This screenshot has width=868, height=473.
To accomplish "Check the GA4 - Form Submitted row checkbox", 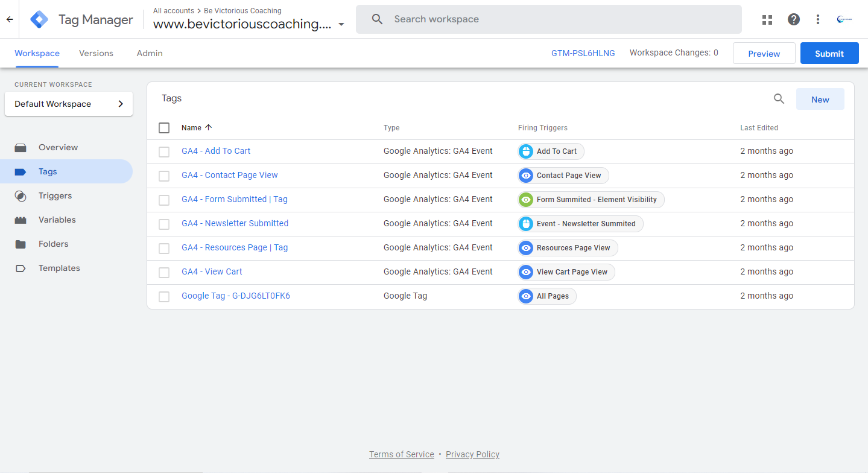I will tap(164, 200).
